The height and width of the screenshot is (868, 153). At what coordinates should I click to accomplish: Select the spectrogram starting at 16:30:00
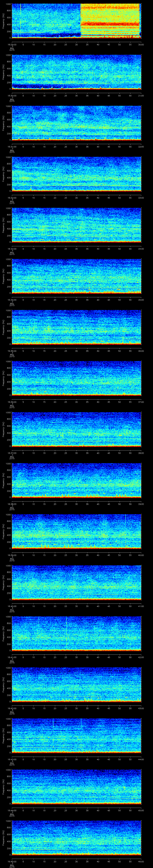click(x=76, y=72)
